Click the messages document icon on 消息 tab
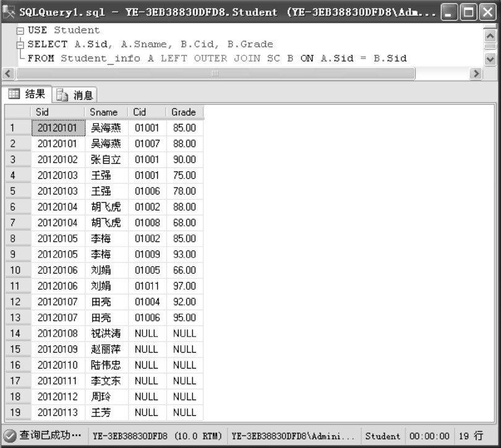 click(62, 95)
